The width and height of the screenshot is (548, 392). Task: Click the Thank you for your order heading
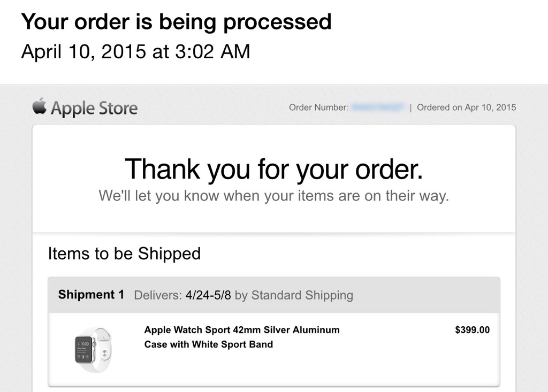[273, 170]
